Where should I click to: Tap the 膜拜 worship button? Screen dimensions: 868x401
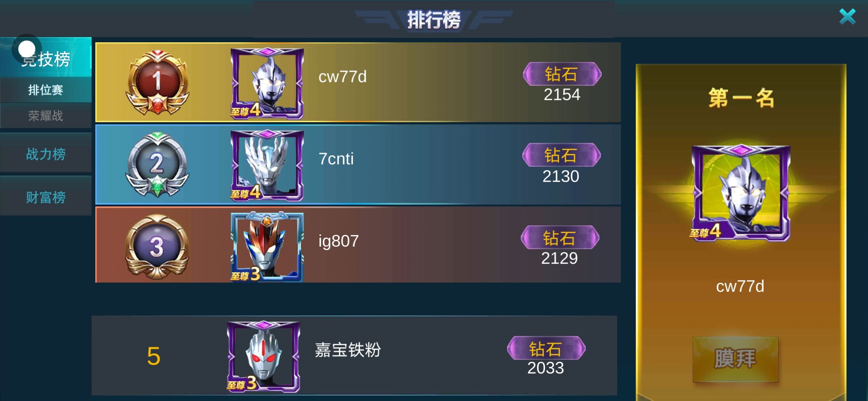coord(735,359)
